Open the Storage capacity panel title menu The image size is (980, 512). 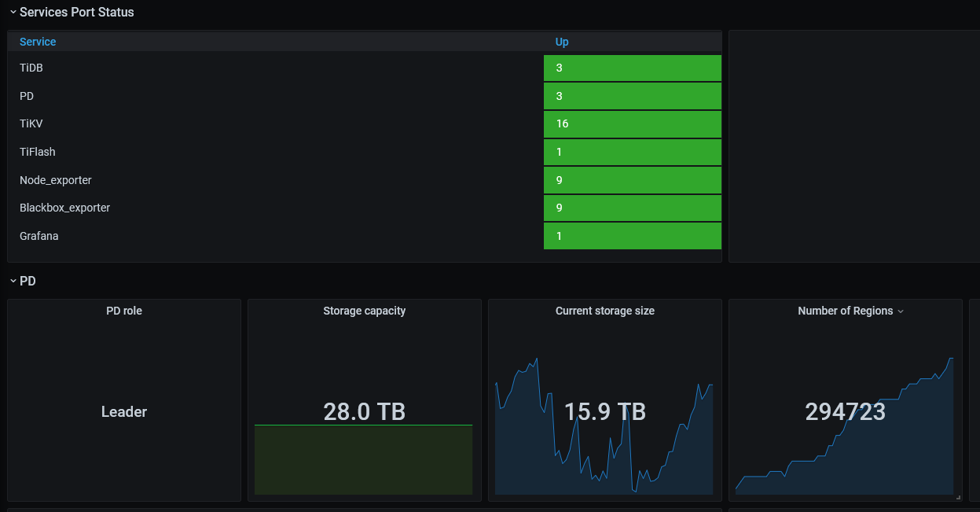(364, 311)
